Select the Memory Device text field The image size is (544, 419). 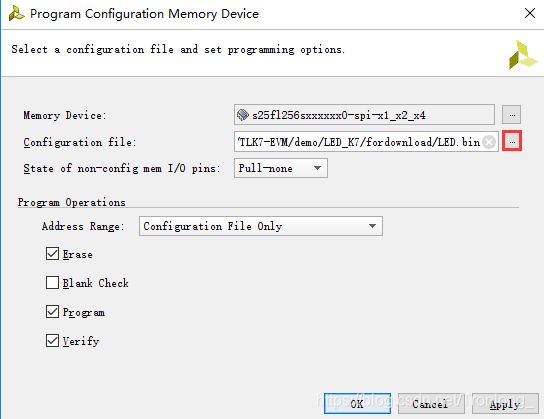pyautogui.click(x=364, y=114)
